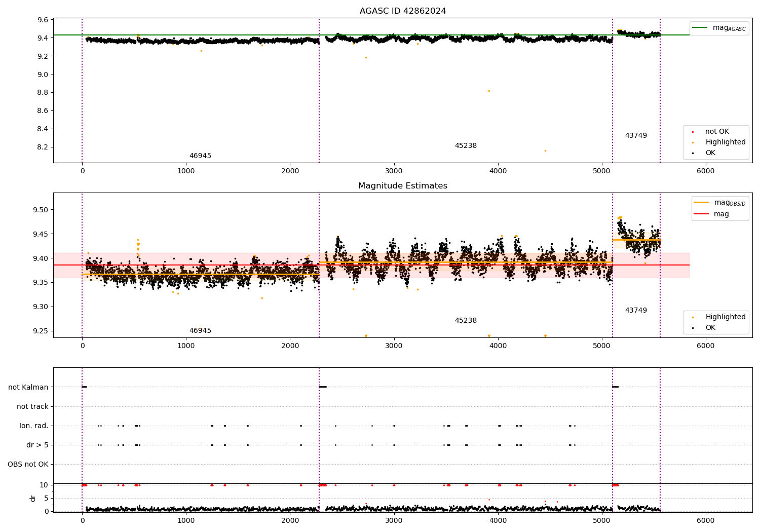Click the 'OBS not OK' row label
Viewport: 760px width, 532px height.
(28, 464)
